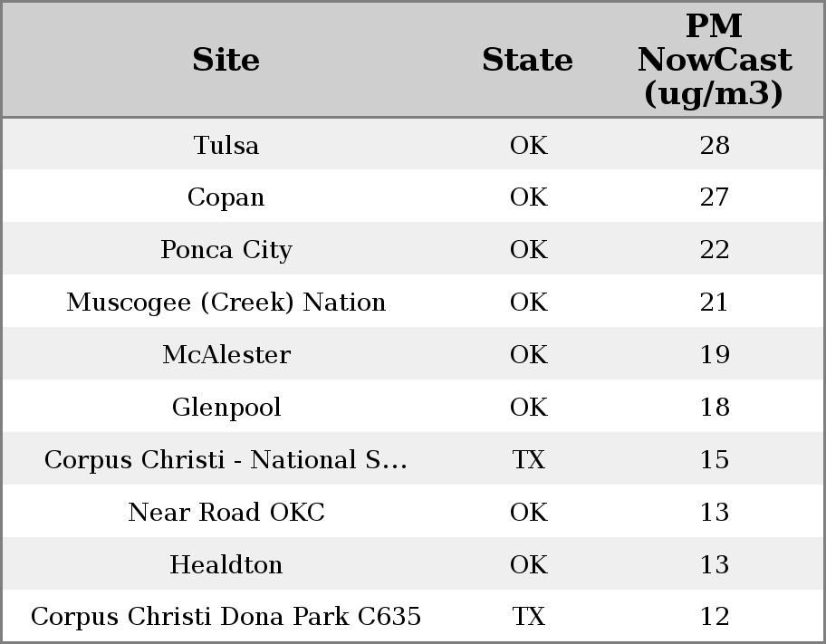
Task: Click the TX state cell for Dona Park
Action: click(528, 617)
